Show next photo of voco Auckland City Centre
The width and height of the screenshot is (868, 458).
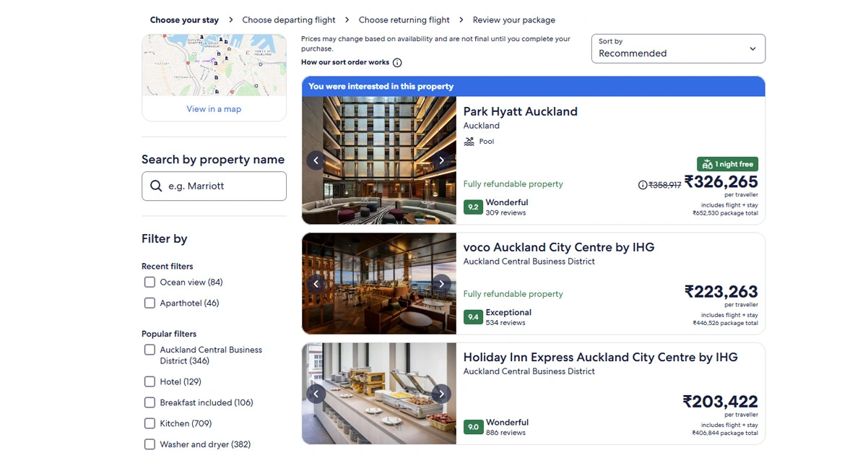click(441, 284)
